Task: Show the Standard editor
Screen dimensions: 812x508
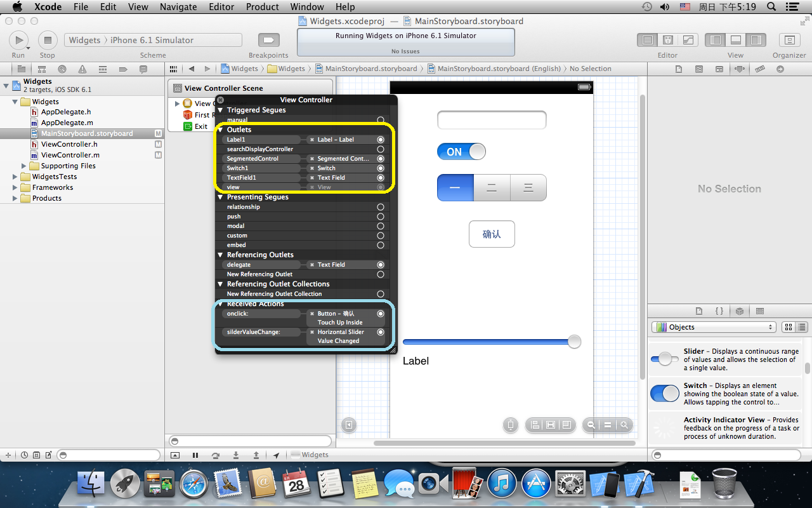Action: [648, 40]
